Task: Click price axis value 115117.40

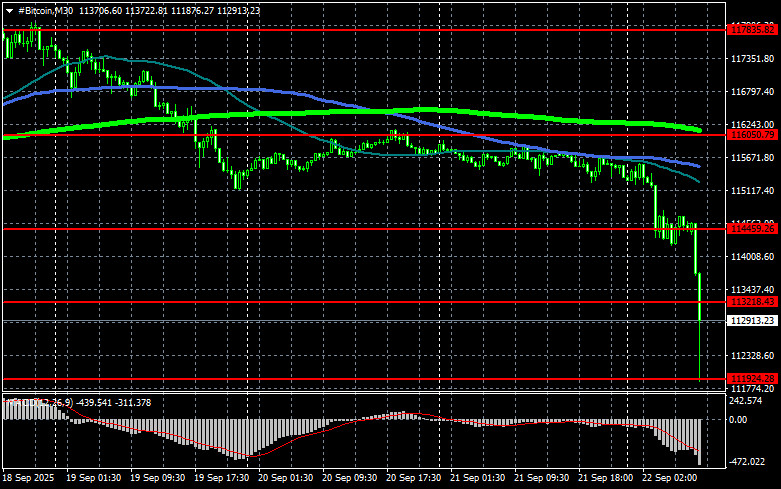Action: [753, 191]
